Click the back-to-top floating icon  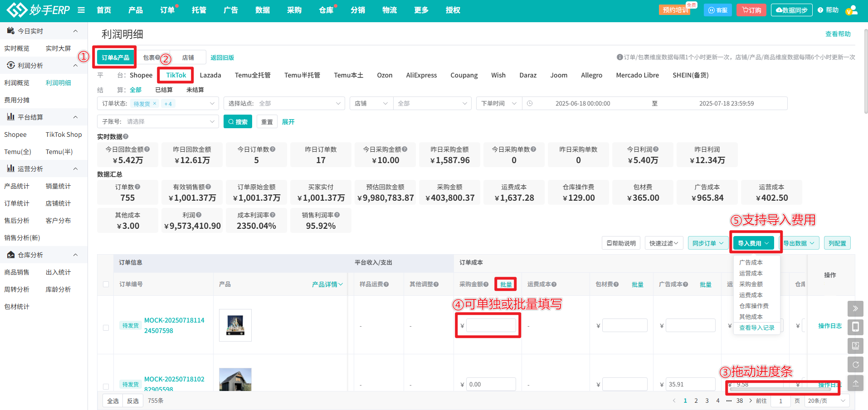pos(855,383)
